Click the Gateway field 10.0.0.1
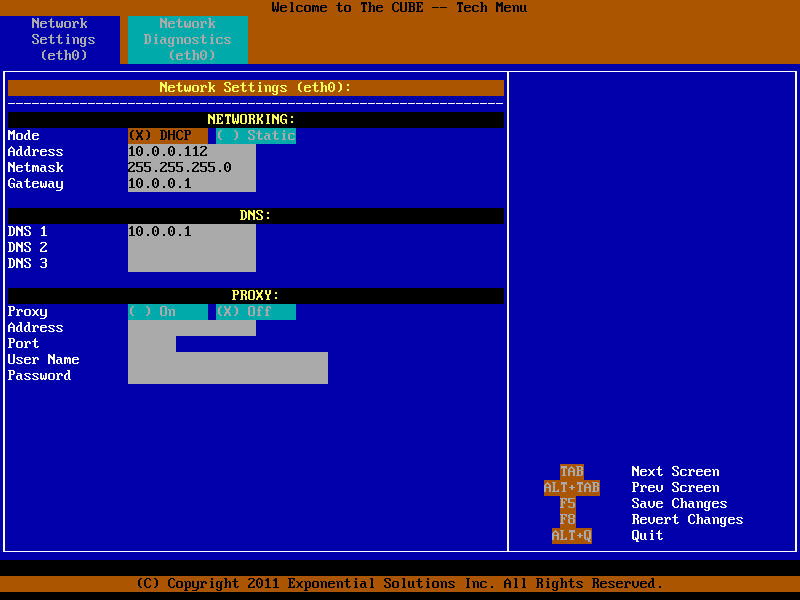 tap(192, 184)
